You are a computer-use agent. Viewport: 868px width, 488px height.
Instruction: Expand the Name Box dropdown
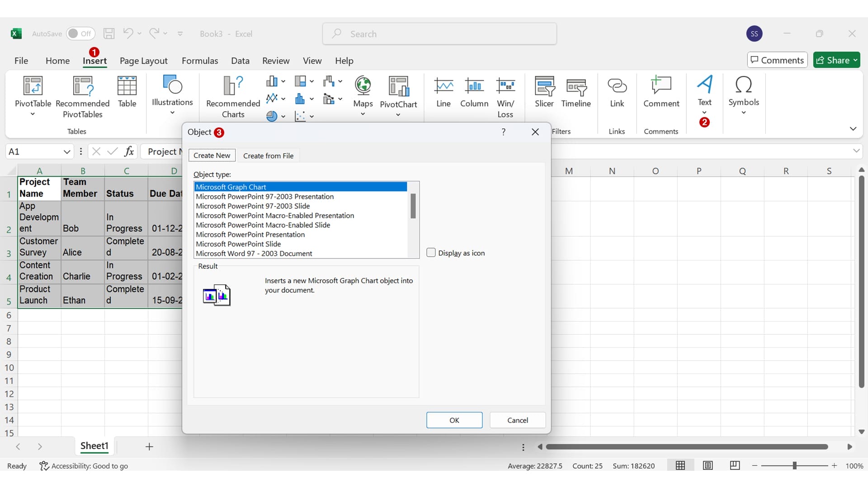(x=67, y=152)
